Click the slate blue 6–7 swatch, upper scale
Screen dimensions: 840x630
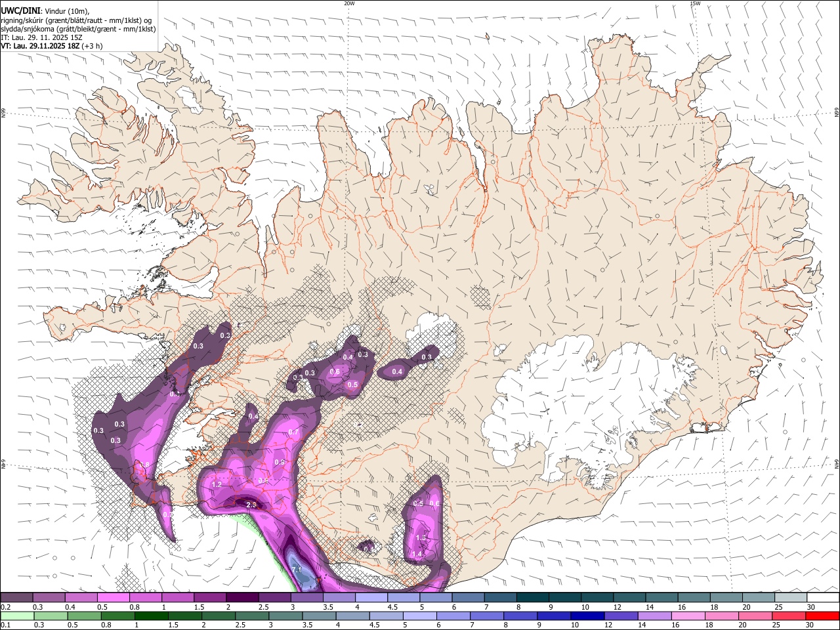point(467,597)
